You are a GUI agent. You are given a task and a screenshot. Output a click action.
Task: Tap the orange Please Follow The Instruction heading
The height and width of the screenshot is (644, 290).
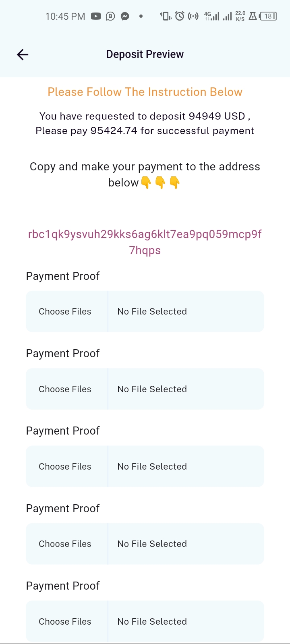pos(145,92)
